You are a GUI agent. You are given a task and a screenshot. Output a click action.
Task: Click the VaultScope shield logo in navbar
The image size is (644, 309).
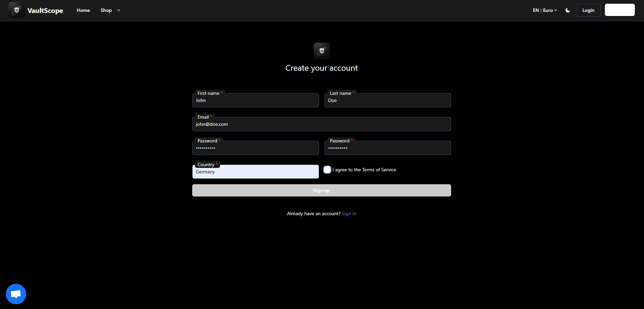pyautogui.click(x=16, y=10)
